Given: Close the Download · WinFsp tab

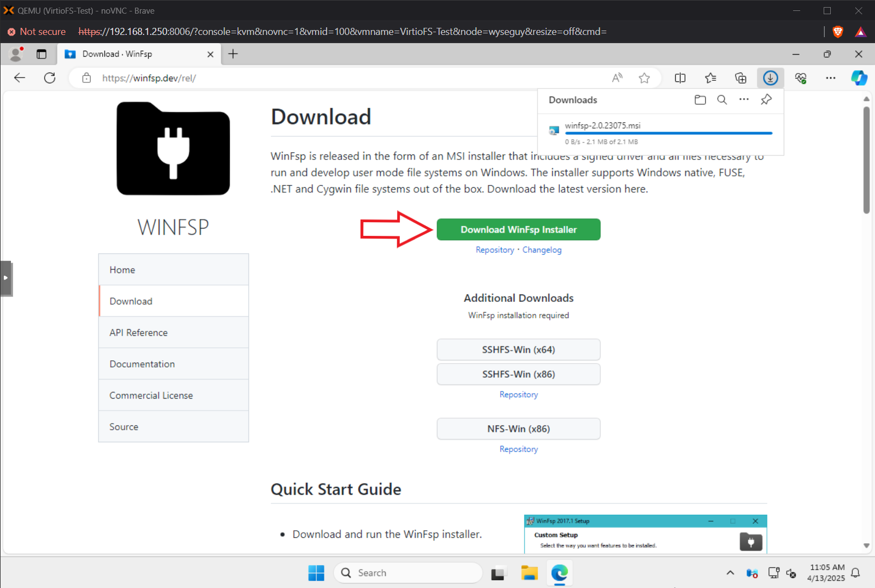Looking at the screenshot, I should 210,54.
